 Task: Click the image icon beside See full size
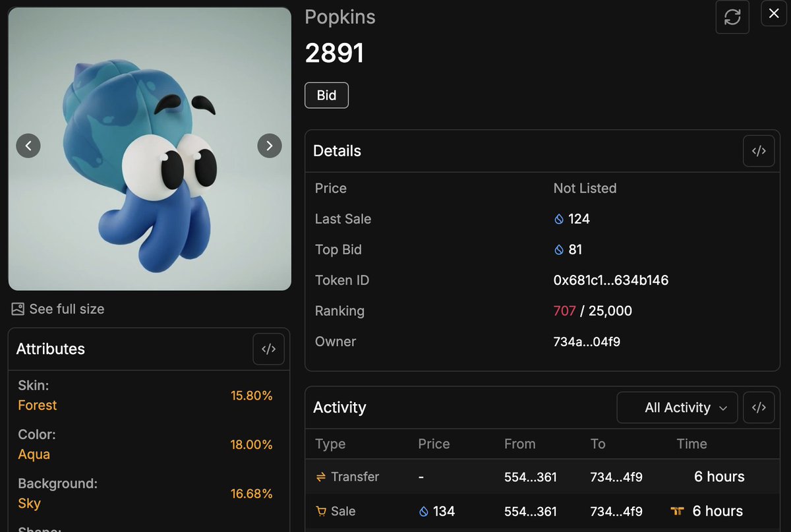click(x=18, y=309)
